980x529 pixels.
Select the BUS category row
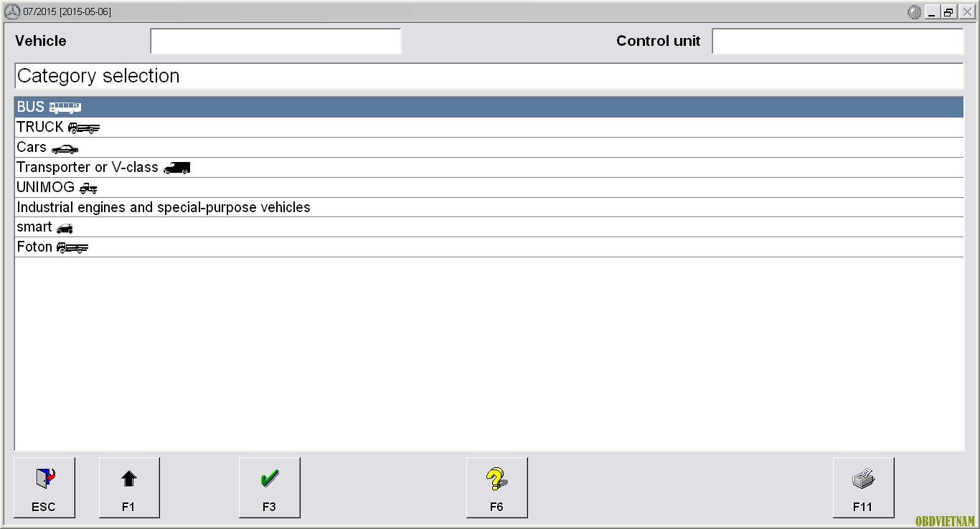(x=489, y=108)
